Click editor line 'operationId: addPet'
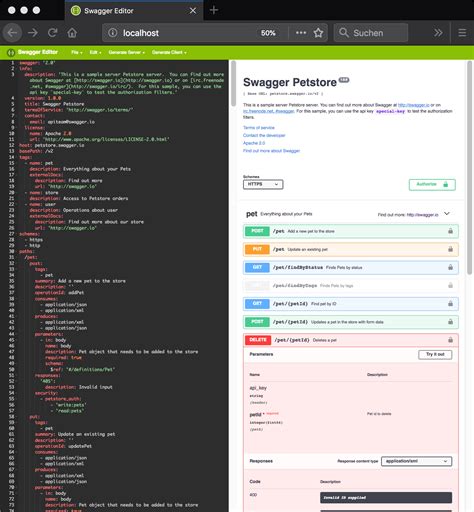Viewport: 474px width, 512px height. [59, 293]
